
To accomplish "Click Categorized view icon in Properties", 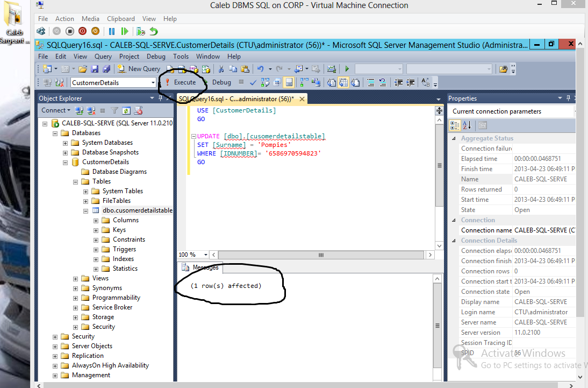I will click(x=455, y=125).
